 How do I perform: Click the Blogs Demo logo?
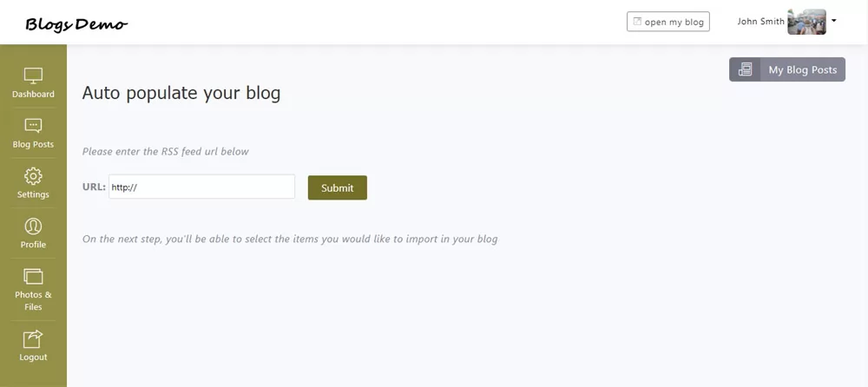point(76,23)
